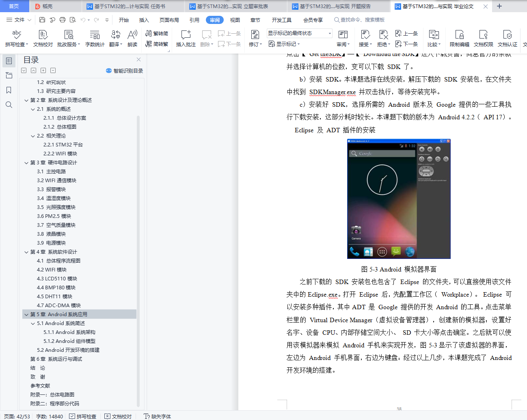527x420 pixels.
Task: Collapse the 5.1 Android outline section
Action: click(33, 323)
